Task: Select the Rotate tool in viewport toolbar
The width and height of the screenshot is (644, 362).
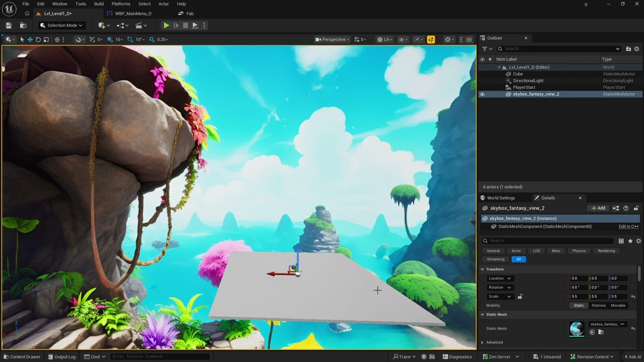Action: 38,39
